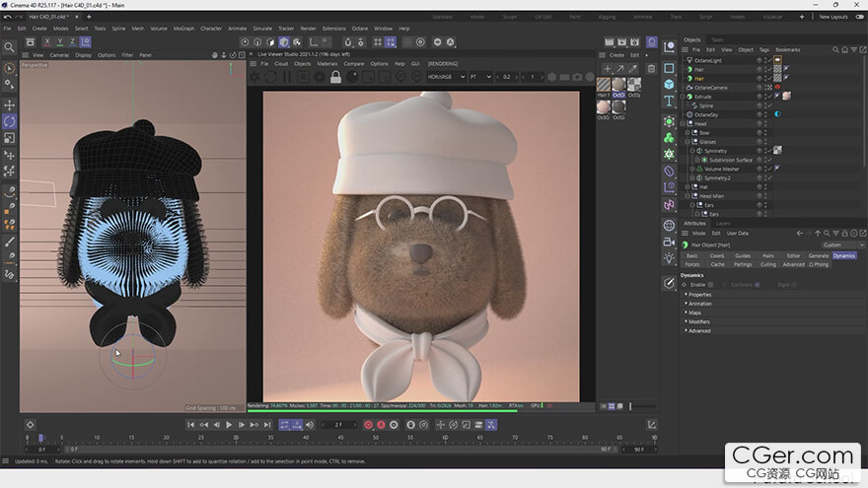The height and width of the screenshot is (488, 868).
Task: Select the Move tool in left toolbar
Action: click(10, 105)
